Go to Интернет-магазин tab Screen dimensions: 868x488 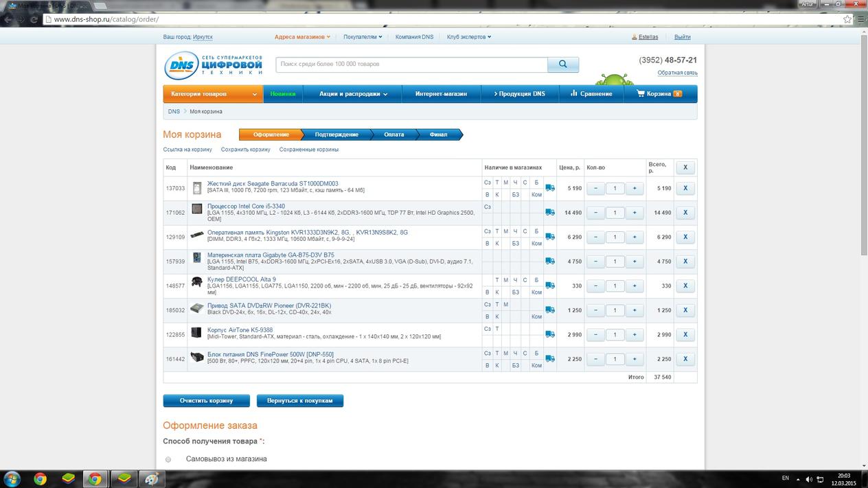point(441,94)
